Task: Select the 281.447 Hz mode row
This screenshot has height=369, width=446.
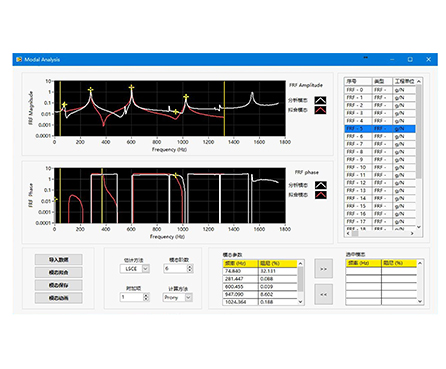Action: pyautogui.click(x=260, y=279)
